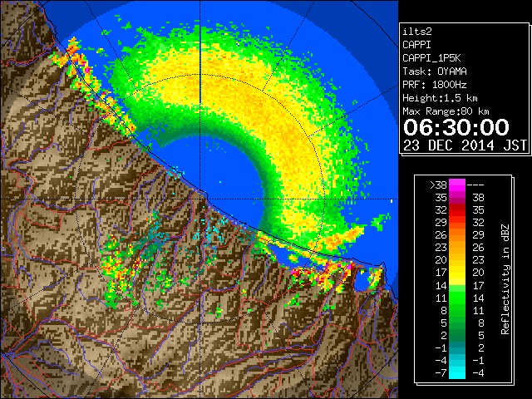
Task: Select the '23 DEC 2014 JST' date
Action: (x=465, y=145)
